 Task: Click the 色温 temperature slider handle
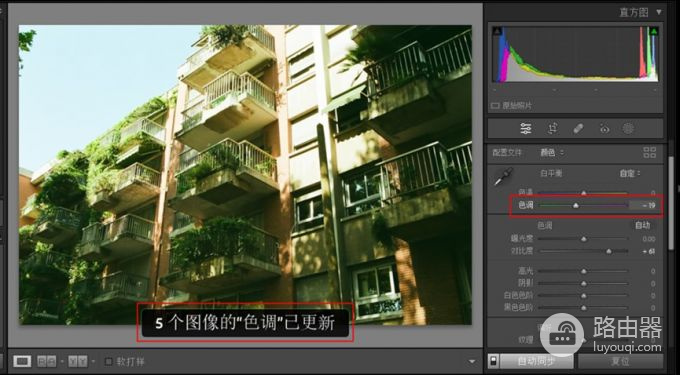coord(584,193)
